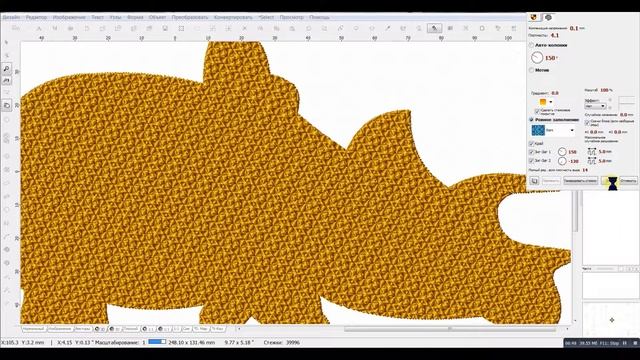The height and width of the screenshot is (360, 640).
Task: Click the blue color swatch in status bar
Action: [x=157, y=342]
